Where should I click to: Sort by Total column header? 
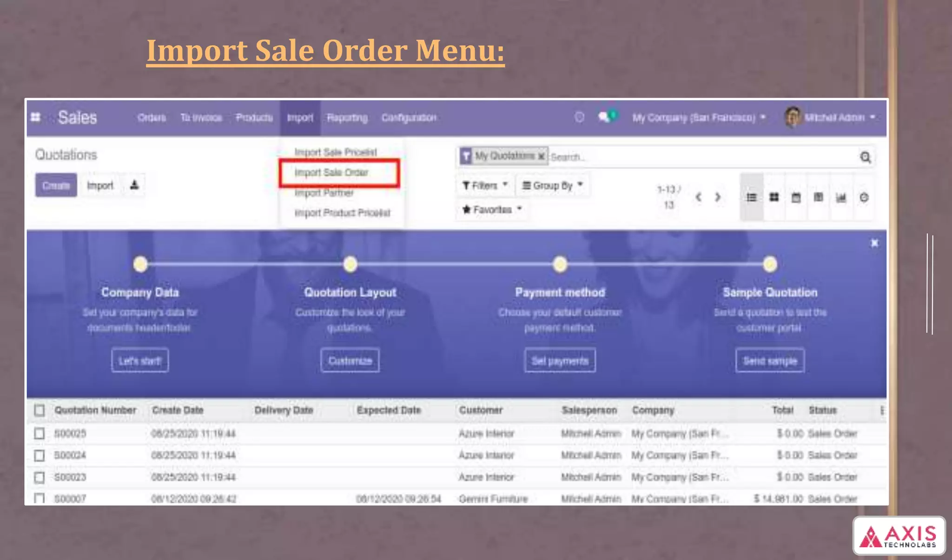tap(783, 410)
